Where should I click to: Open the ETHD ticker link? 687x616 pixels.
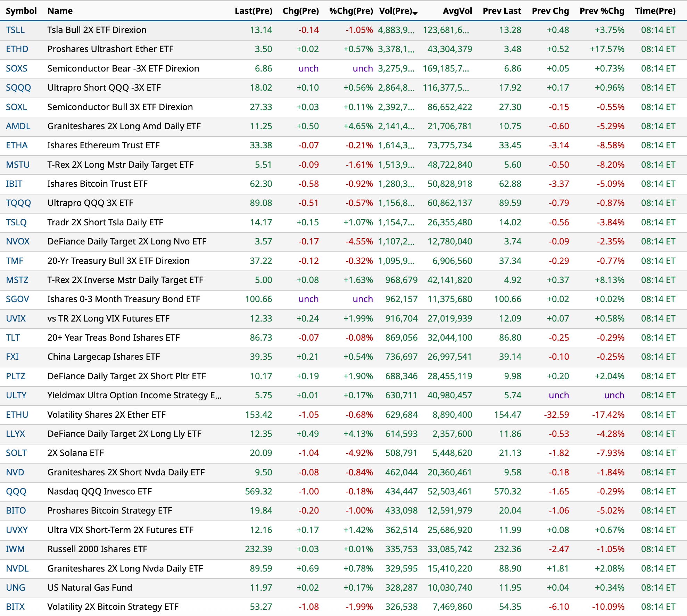tap(17, 49)
